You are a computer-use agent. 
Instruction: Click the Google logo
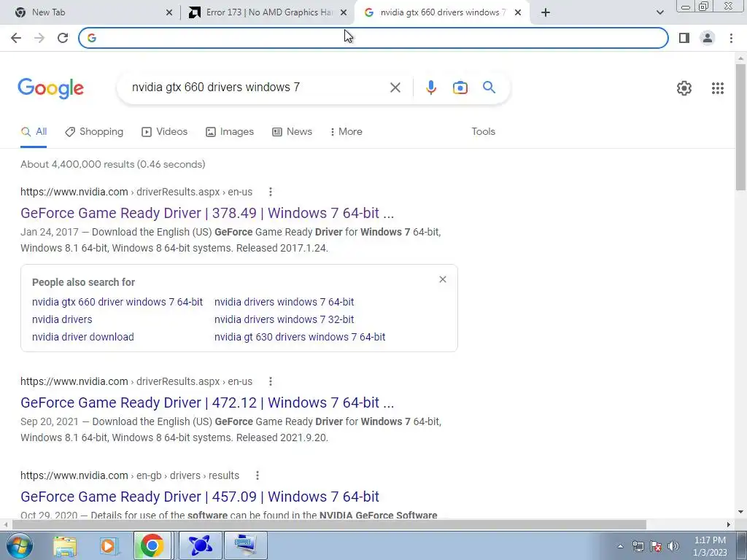pos(50,88)
